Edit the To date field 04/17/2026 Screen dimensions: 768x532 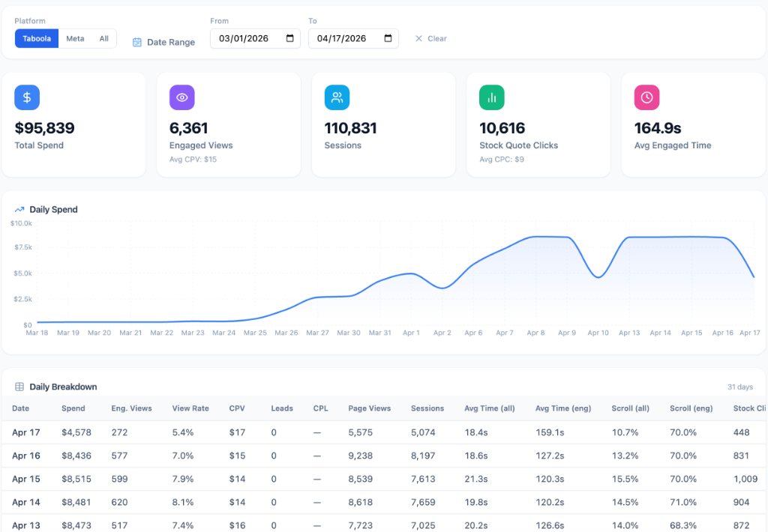(x=353, y=39)
